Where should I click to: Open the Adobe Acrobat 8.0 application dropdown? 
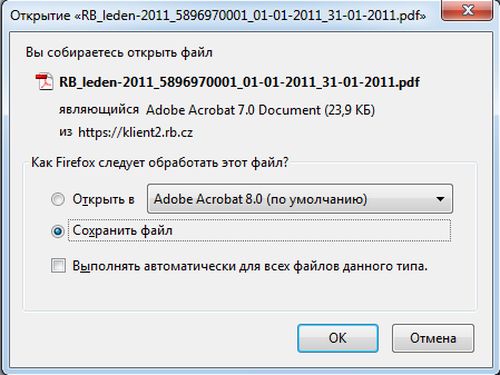[x=300, y=199]
